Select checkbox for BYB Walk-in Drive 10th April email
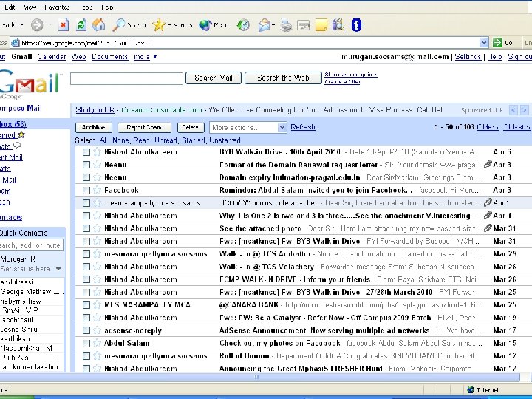 pos(86,152)
